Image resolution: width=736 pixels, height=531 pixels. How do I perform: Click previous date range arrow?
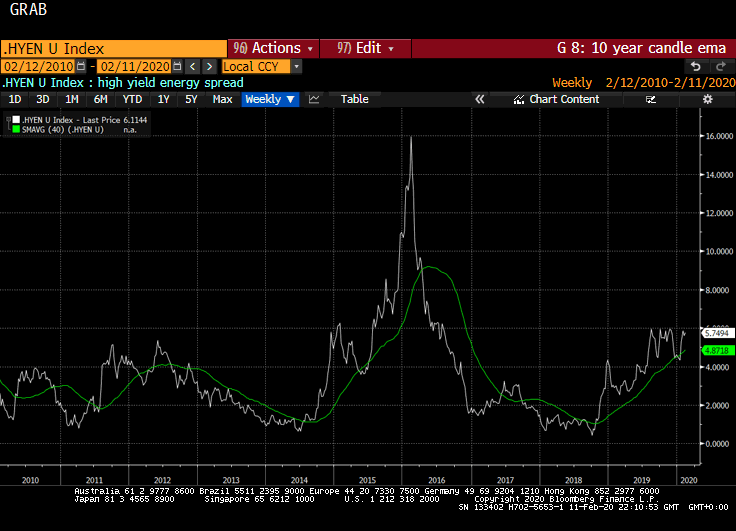tap(192, 66)
